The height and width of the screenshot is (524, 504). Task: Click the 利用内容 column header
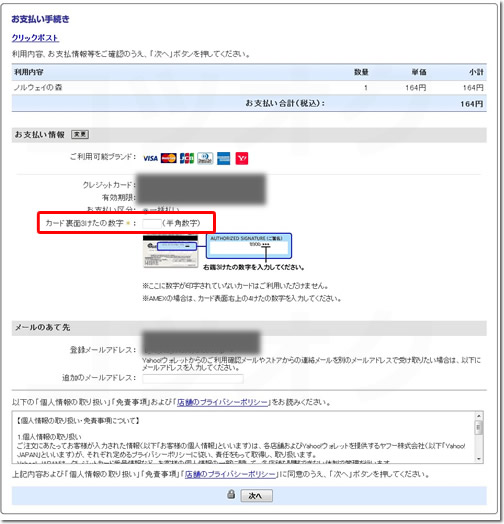[29, 72]
